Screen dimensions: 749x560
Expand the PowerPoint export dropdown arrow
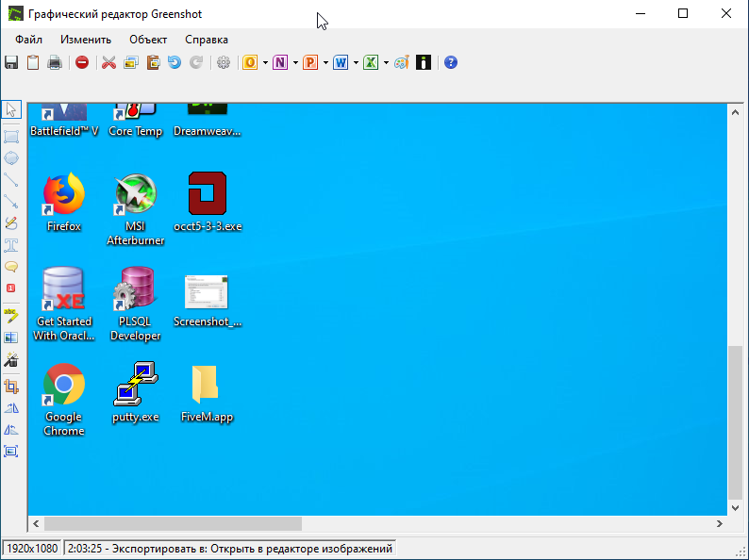[325, 62]
